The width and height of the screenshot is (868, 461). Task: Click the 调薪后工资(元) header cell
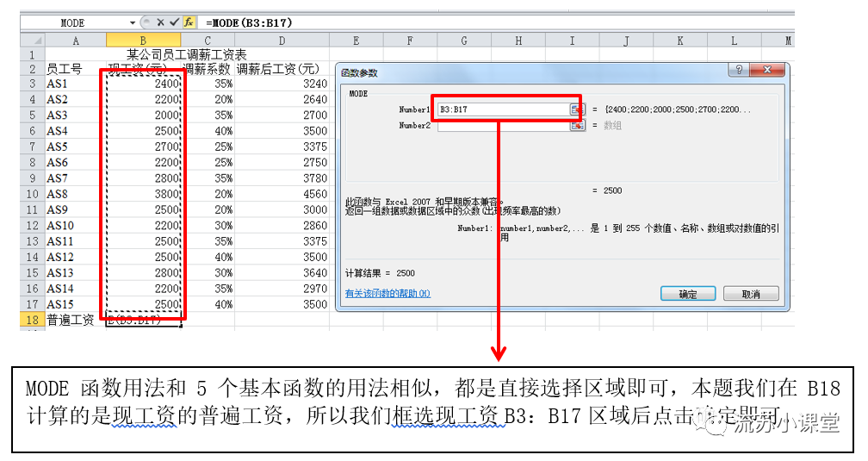click(282, 69)
